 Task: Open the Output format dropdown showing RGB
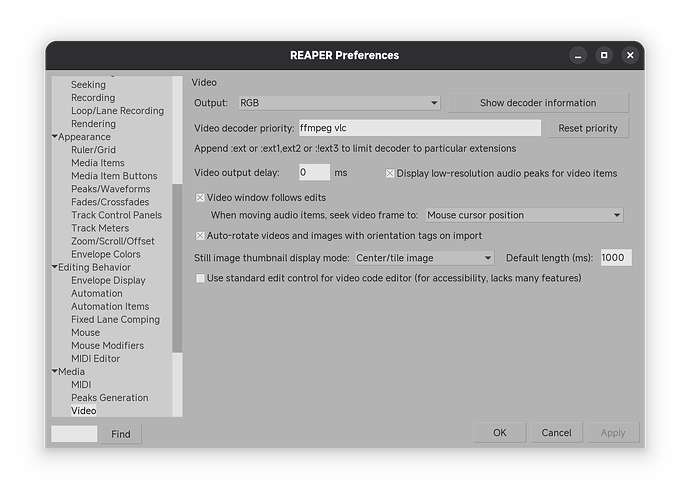point(339,103)
